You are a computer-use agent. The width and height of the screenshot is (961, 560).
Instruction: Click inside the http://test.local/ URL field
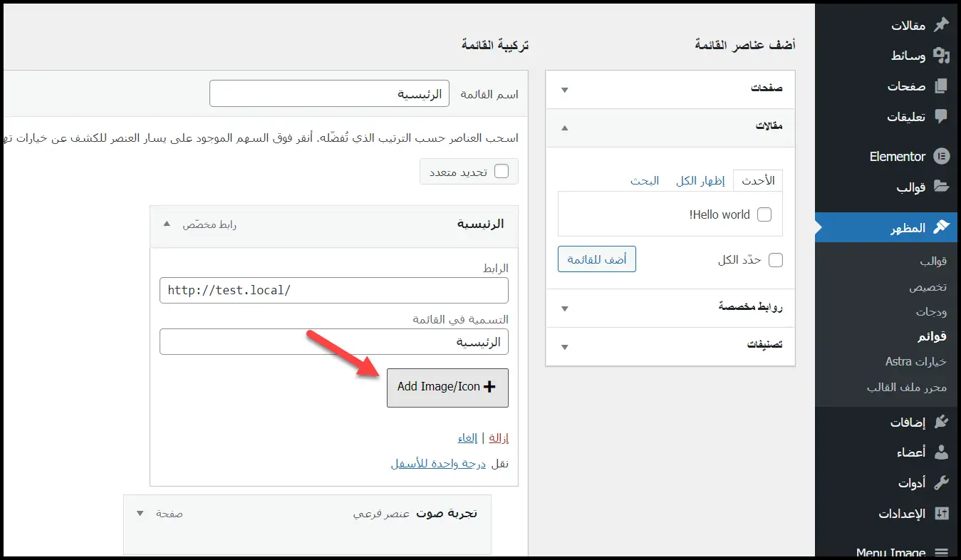coord(333,290)
